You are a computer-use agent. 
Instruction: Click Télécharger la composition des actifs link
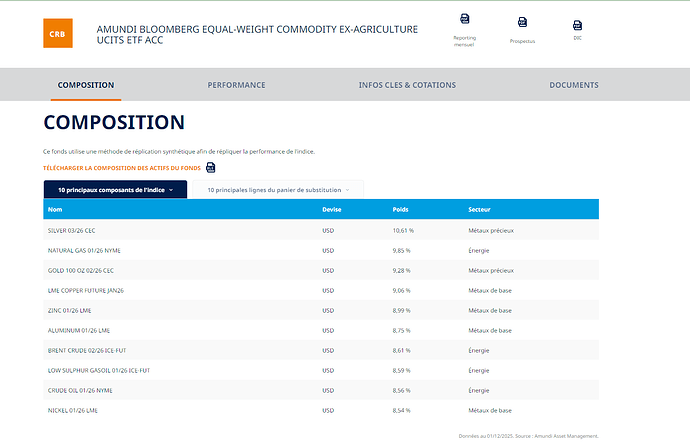tap(121, 168)
